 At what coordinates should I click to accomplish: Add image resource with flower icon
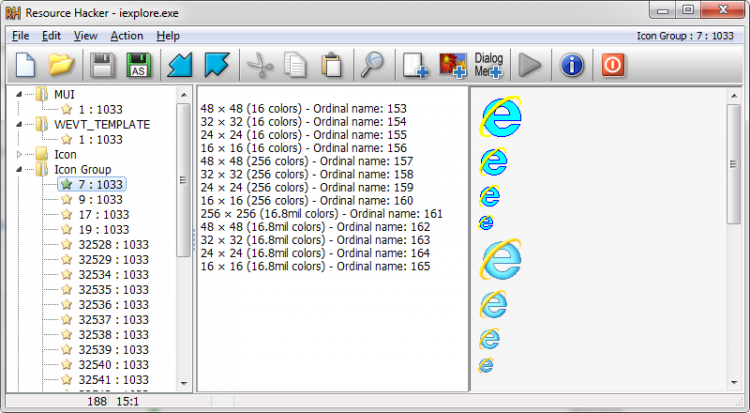pos(452,65)
